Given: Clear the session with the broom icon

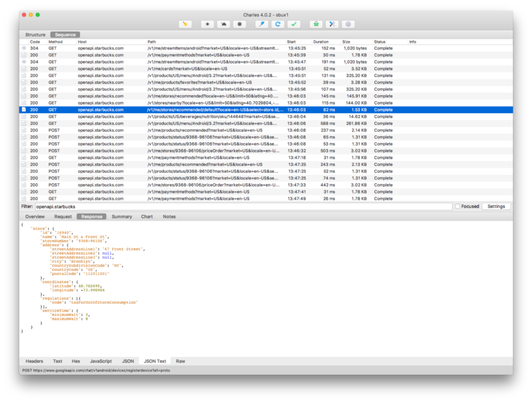Looking at the screenshot, I should coord(185,24).
